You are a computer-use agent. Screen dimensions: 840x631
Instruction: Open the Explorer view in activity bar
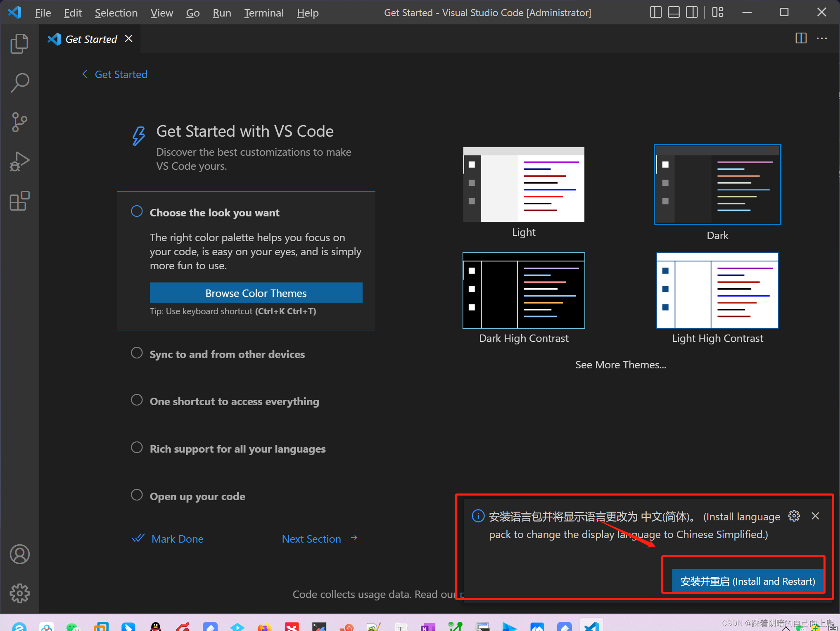(19, 43)
